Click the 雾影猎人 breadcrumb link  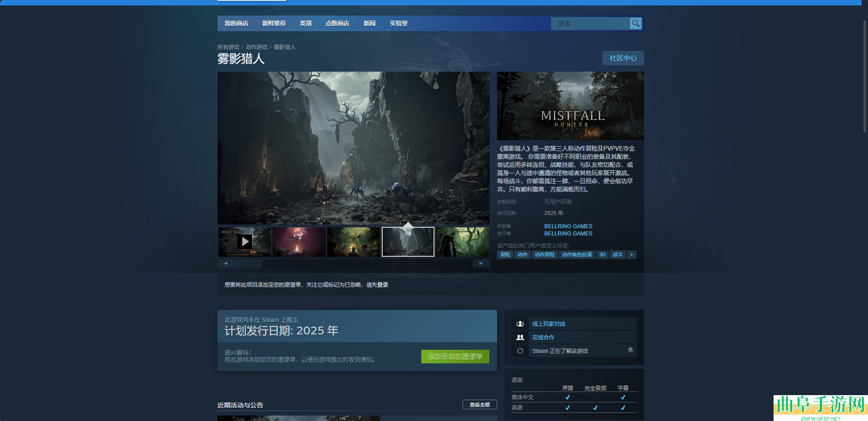coord(285,47)
